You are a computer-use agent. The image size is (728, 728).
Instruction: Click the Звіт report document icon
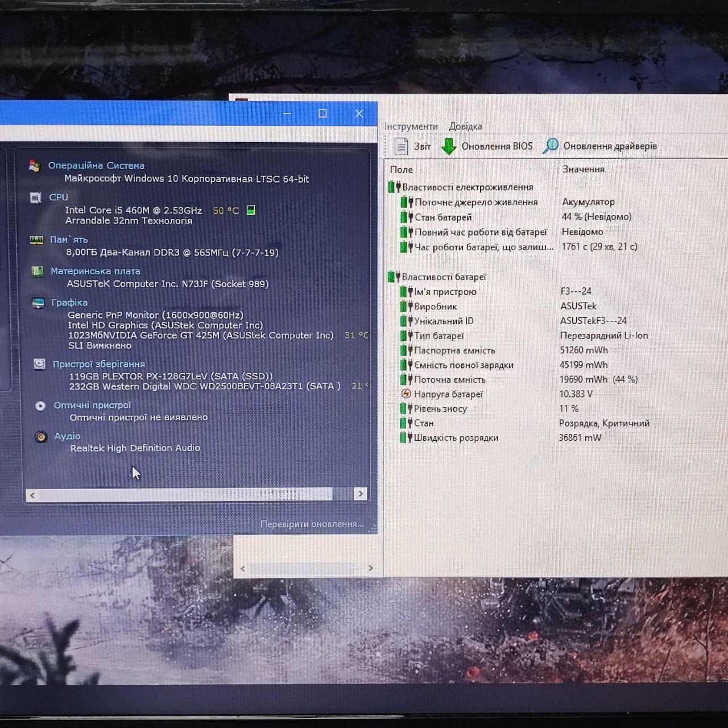[x=401, y=146]
